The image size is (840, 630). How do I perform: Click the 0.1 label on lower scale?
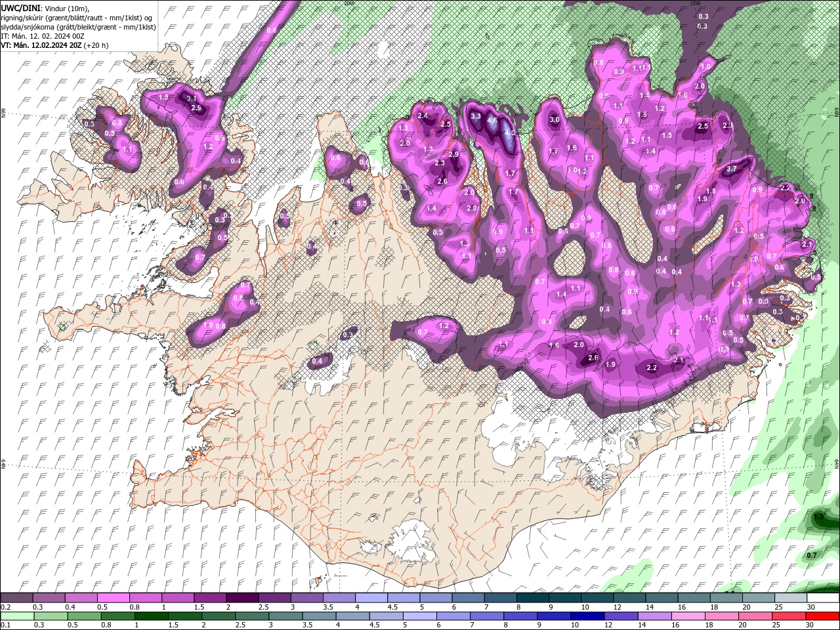tap(5, 625)
